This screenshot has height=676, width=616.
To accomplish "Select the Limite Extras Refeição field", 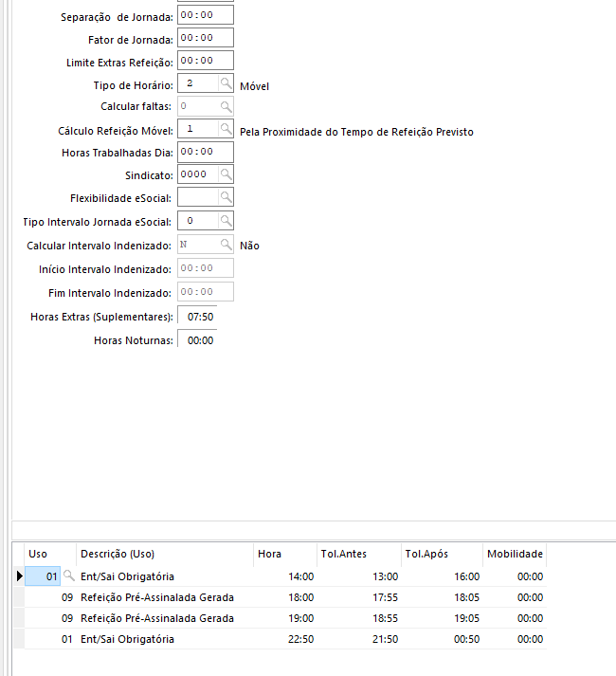I will tap(205, 61).
